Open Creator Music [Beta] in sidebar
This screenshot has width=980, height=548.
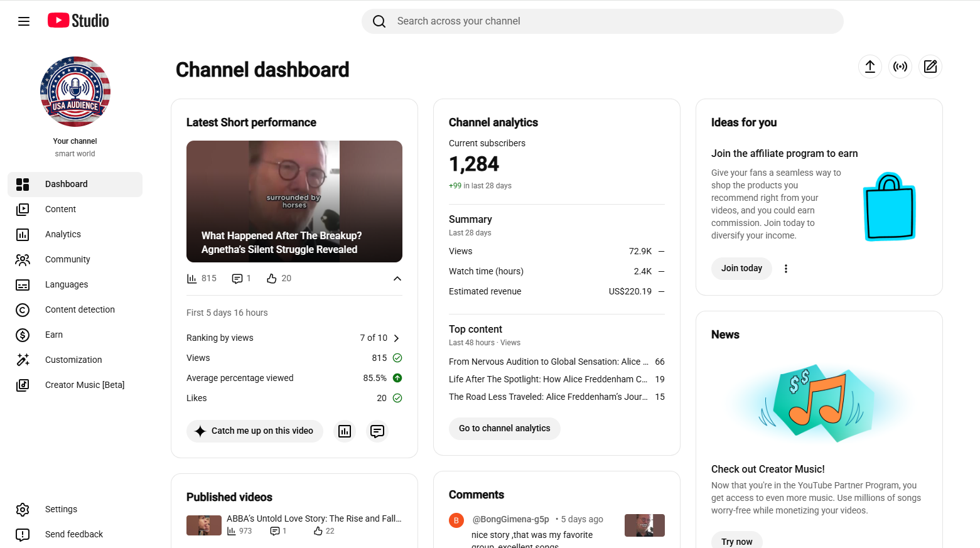pos(75,385)
